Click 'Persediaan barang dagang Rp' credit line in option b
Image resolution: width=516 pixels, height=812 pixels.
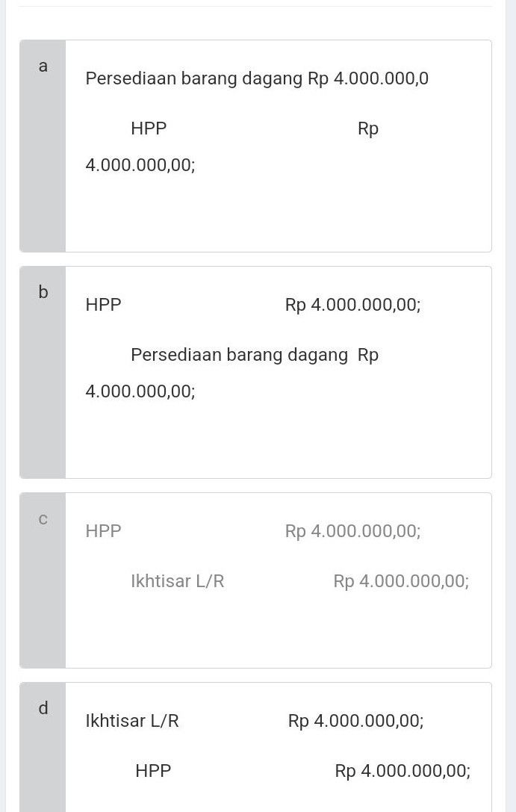pyautogui.click(x=255, y=355)
